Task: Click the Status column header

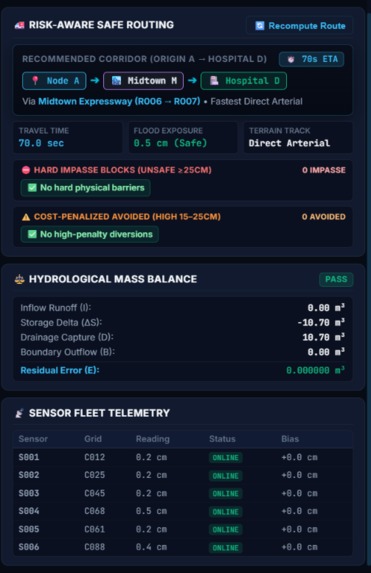Action: click(x=222, y=439)
